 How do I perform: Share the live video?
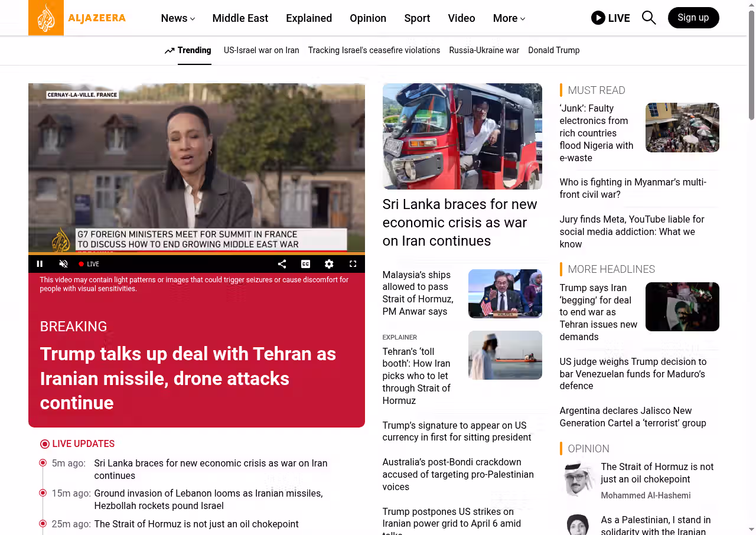282,264
